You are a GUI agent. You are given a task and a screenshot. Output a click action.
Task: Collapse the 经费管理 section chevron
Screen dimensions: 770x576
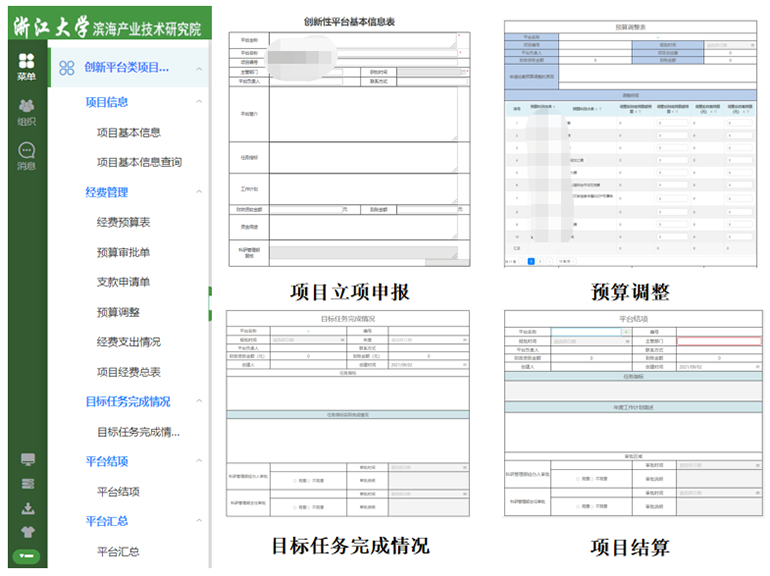(199, 192)
